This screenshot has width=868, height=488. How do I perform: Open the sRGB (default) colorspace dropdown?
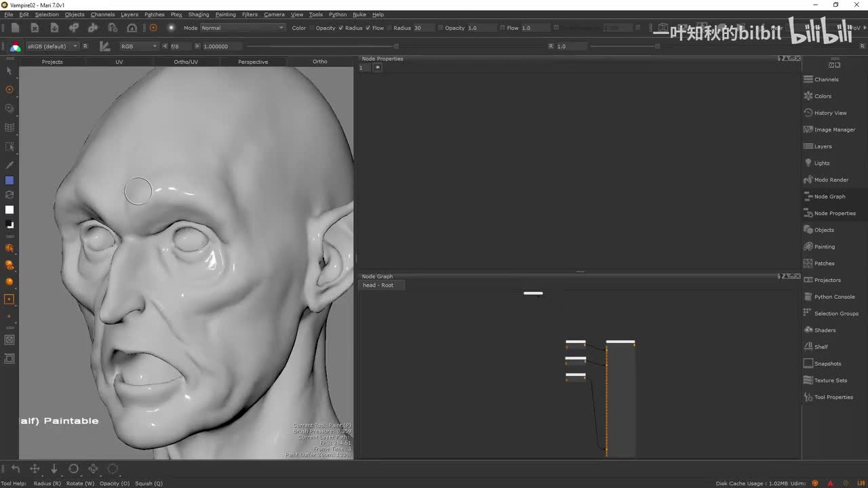(52, 46)
